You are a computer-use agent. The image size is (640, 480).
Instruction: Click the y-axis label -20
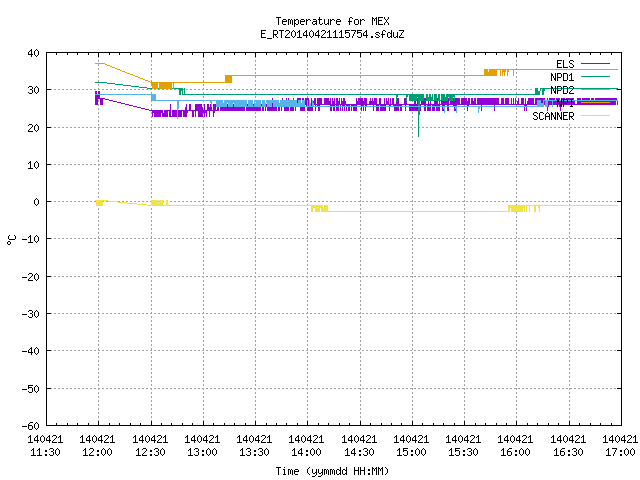(30, 277)
